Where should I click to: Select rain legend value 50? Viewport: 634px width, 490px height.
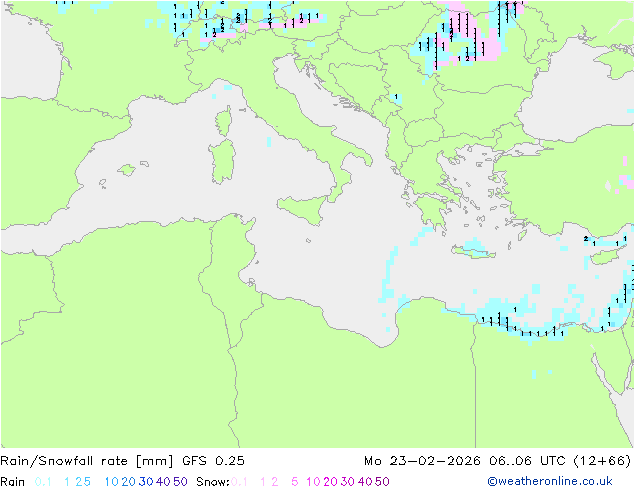click(180, 482)
